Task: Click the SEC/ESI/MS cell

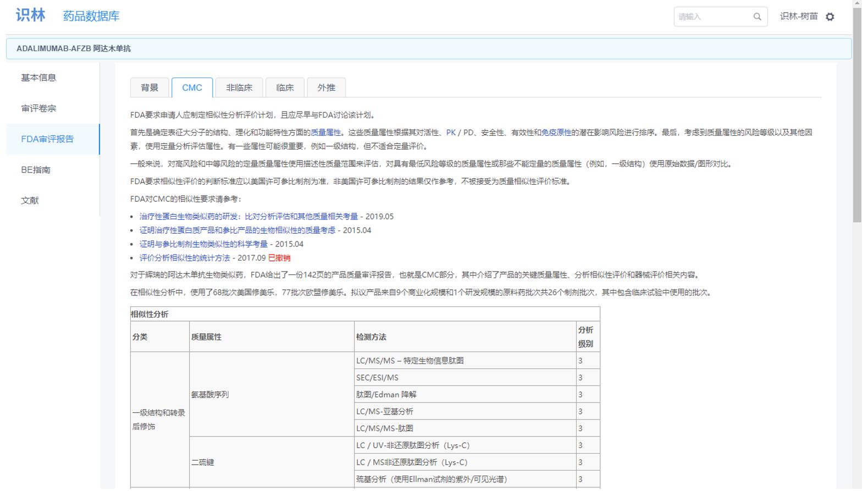Action: (465, 378)
